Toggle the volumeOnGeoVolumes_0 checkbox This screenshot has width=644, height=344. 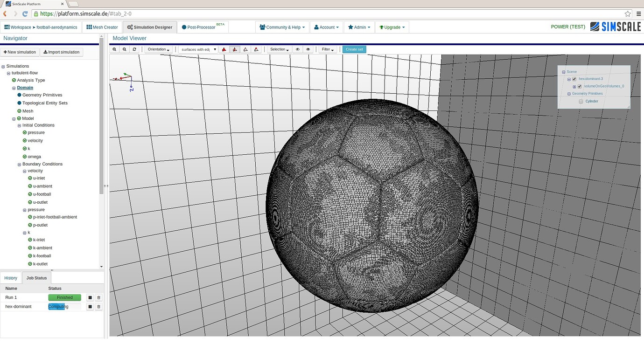(580, 87)
